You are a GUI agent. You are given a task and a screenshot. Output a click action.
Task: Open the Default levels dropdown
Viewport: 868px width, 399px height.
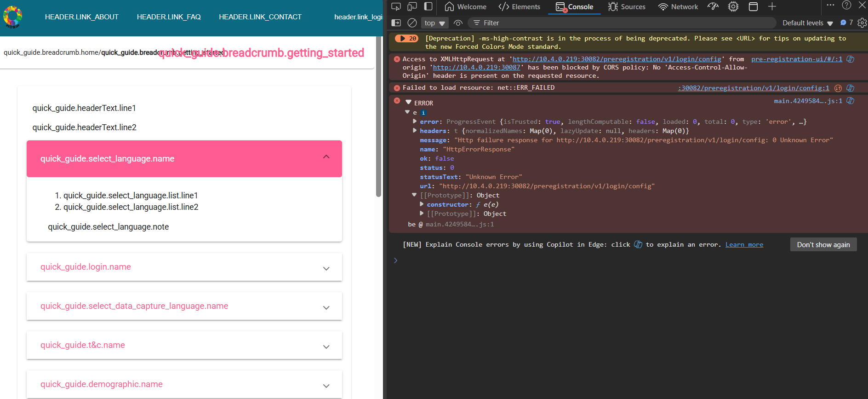click(x=807, y=23)
